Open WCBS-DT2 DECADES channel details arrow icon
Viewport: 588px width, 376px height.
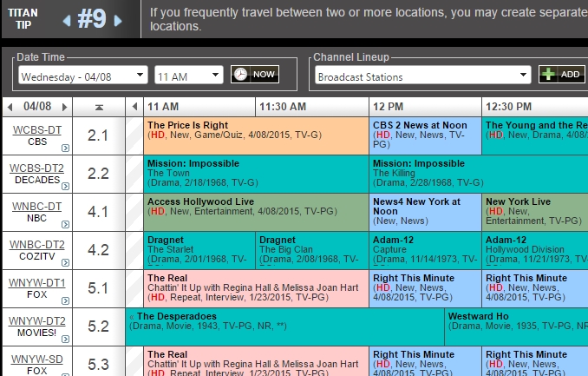[x=65, y=186]
